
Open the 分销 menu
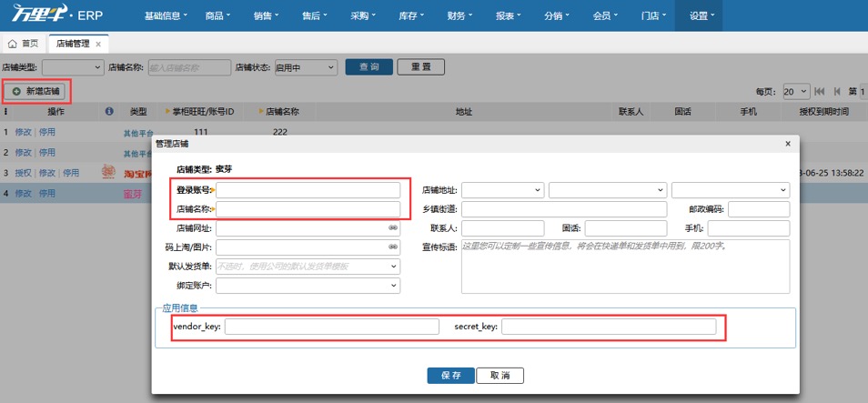tap(557, 15)
